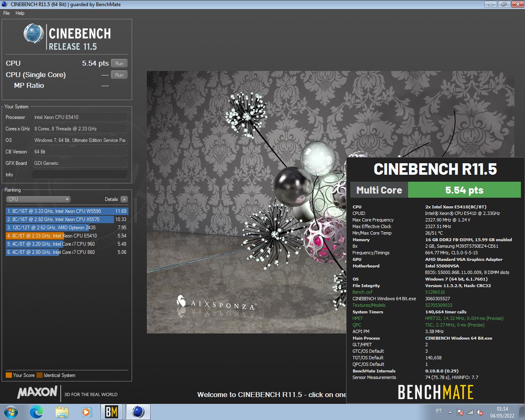
Task: Click the orange Your Score legend swatch
Action: pos(9,375)
